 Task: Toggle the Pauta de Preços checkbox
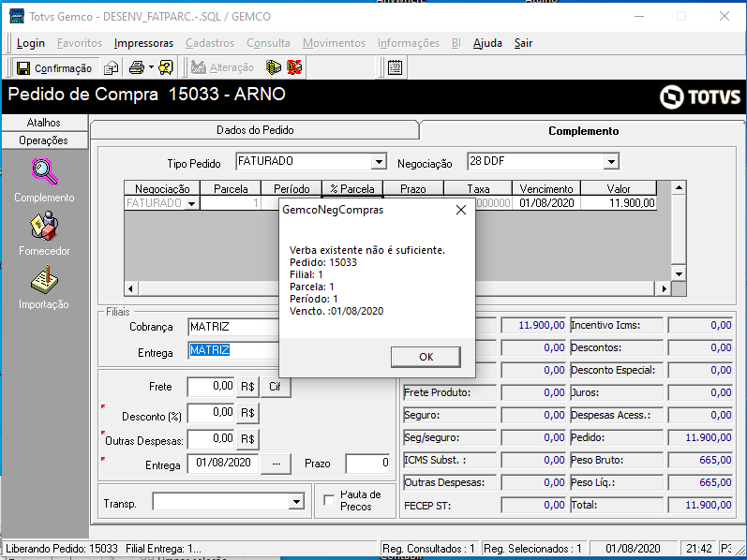[329, 500]
